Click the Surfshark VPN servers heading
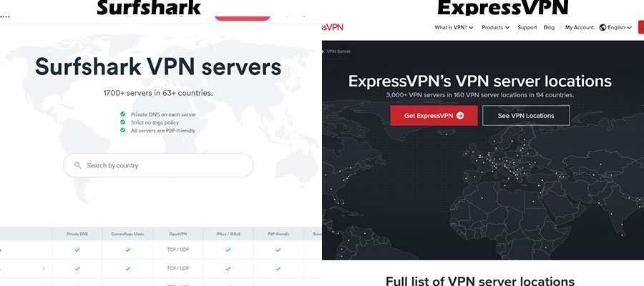Screen dimensions: 644x286 point(158,66)
